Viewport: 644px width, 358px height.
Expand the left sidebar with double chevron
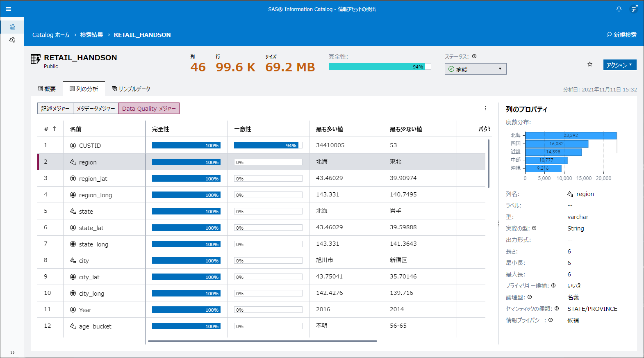pos(12,353)
